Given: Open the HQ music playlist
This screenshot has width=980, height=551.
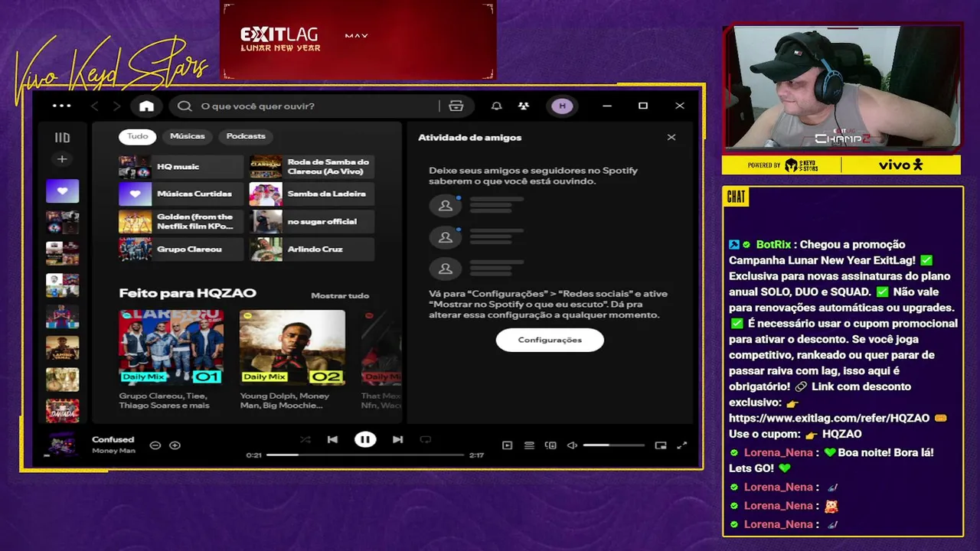Looking at the screenshot, I should click(181, 167).
